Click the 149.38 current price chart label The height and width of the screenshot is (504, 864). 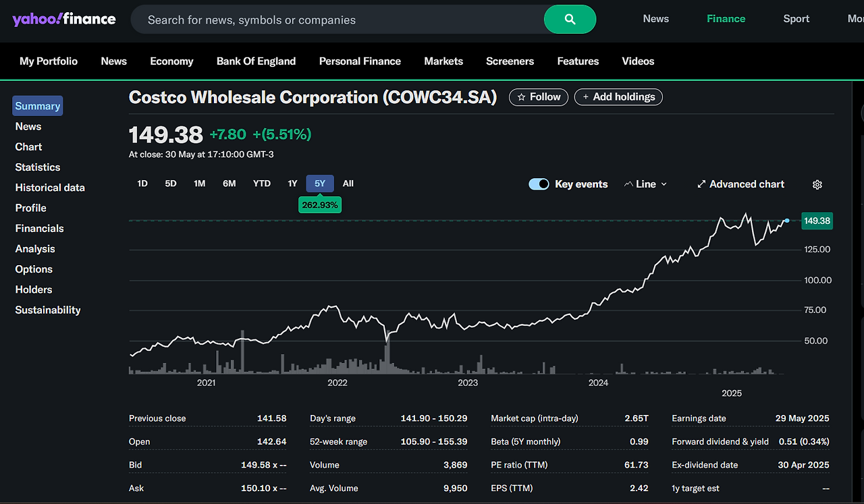817,221
